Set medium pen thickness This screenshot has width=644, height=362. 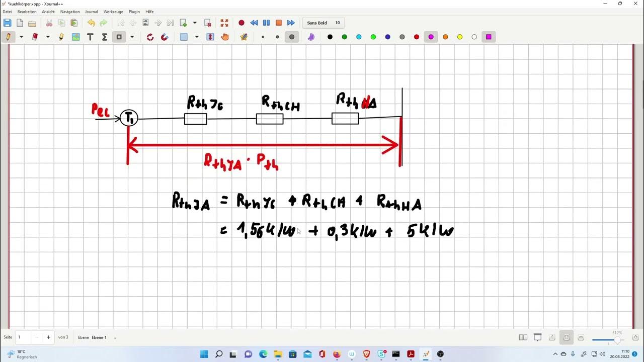277,37
